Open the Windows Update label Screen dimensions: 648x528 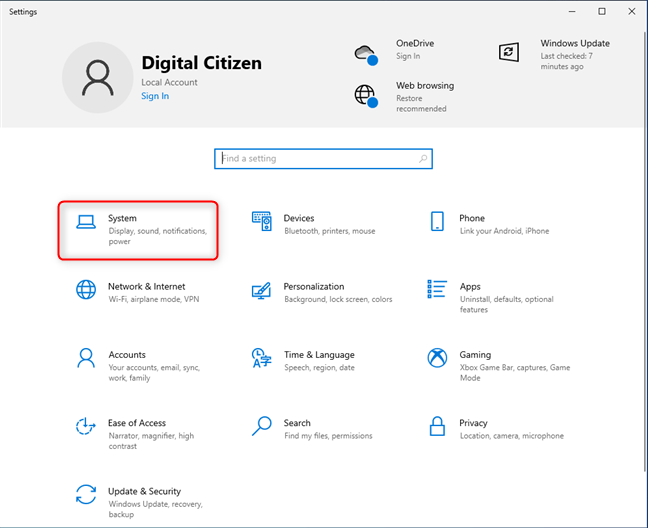[x=575, y=43]
